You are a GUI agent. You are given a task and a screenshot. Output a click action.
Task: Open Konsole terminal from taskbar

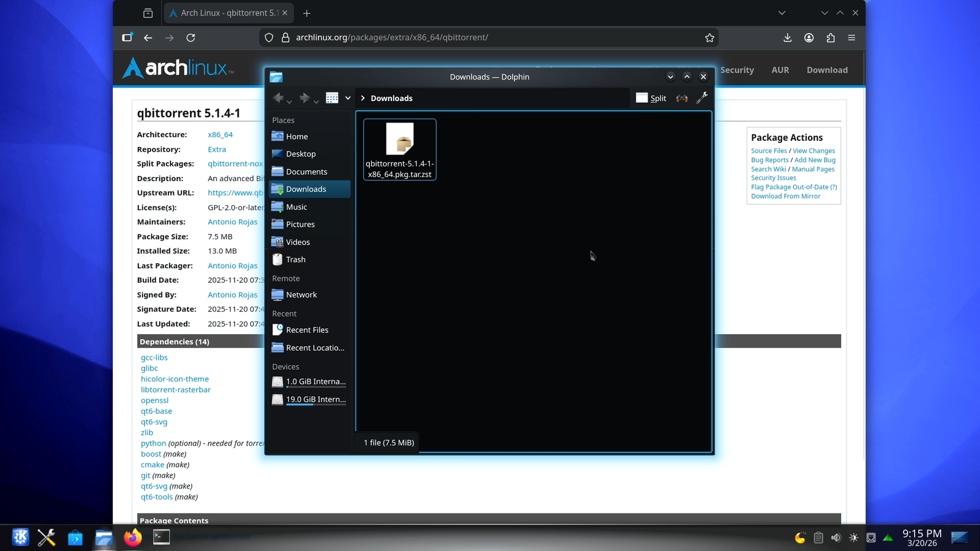pyautogui.click(x=161, y=538)
